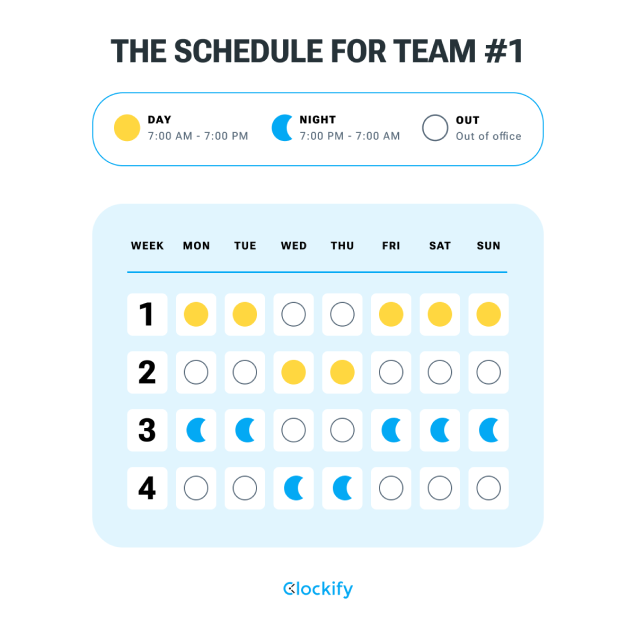Viewport: 636px width, 621px height.
Task: Click The Schedule for Team #1 title
Action: tap(318, 51)
